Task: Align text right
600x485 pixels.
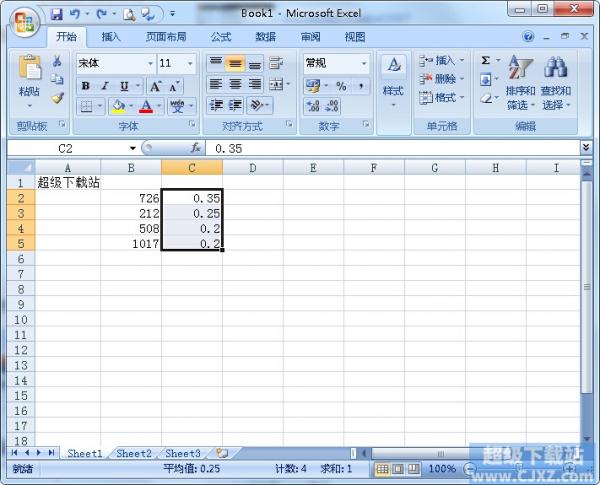Action: click(x=254, y=84)
